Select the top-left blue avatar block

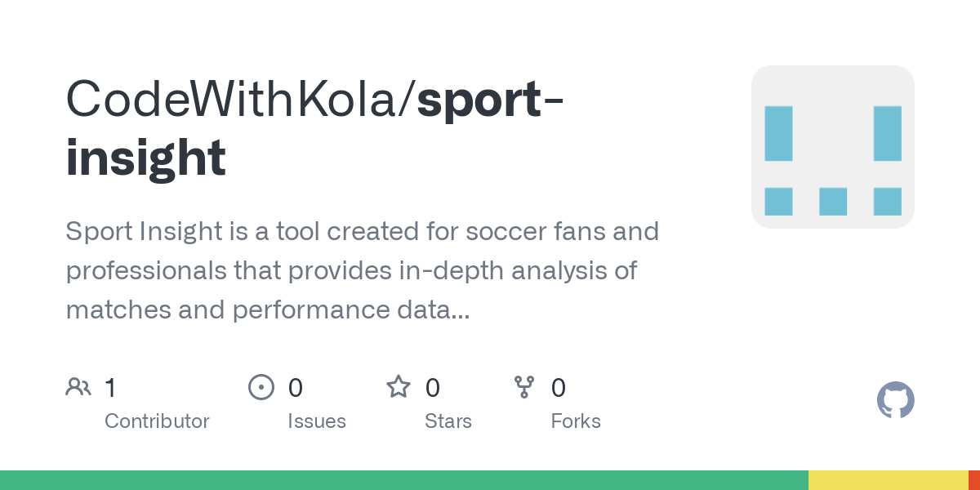pyautogui.click(x=778, y=133)
